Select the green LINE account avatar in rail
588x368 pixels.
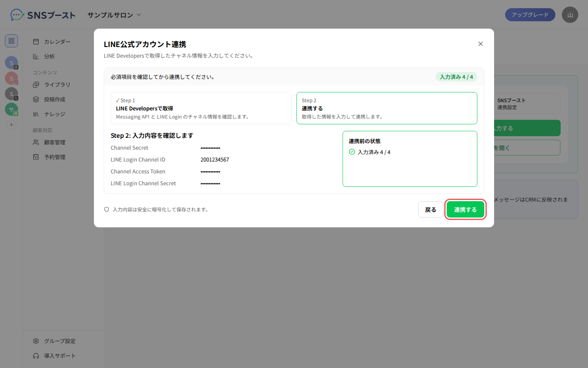11,109
